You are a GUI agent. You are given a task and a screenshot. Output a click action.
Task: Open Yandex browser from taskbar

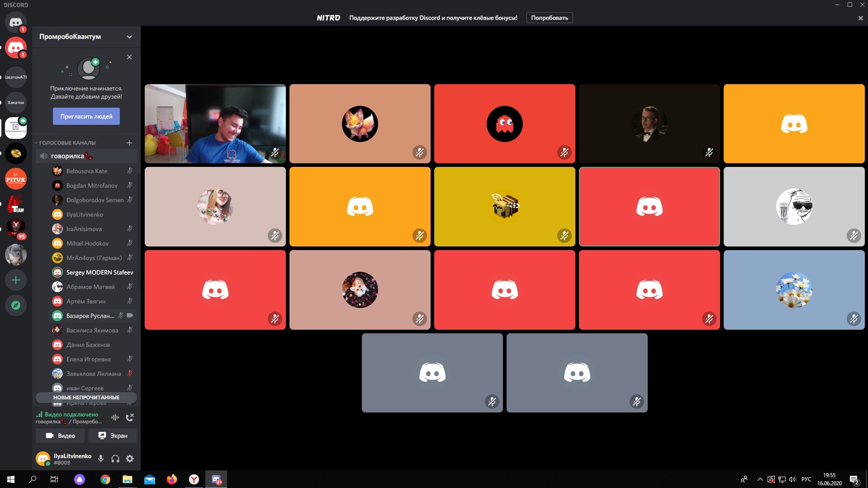click(x=194, y=479)
